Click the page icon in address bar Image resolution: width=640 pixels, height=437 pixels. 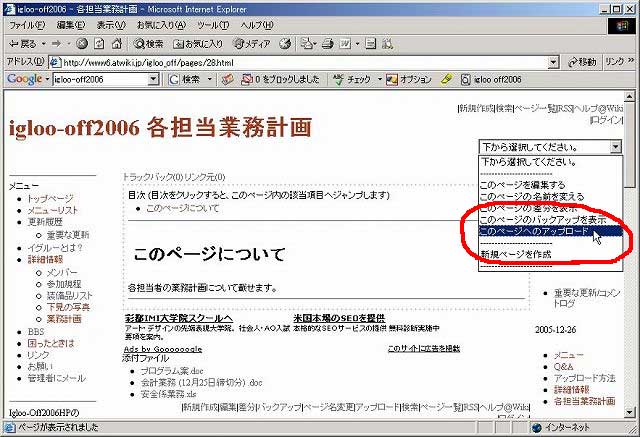[x=55, y=62]
